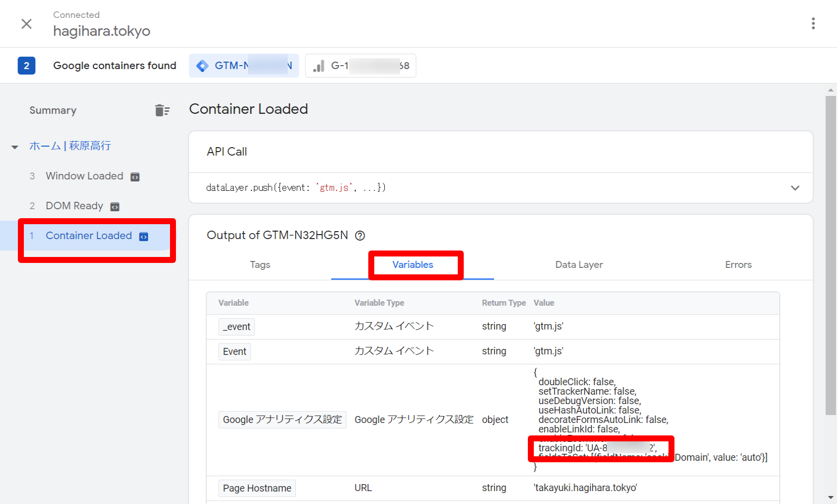Click the 'takayuki.hagihara.tokyo' hostname value
This screenshot has height=504, width=837.
(586, 488)
